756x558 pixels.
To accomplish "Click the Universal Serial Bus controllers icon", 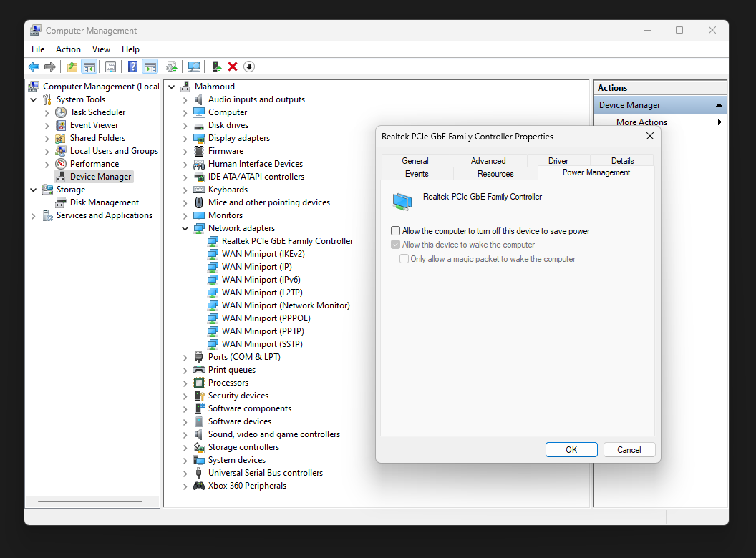I will click(198, 473).
